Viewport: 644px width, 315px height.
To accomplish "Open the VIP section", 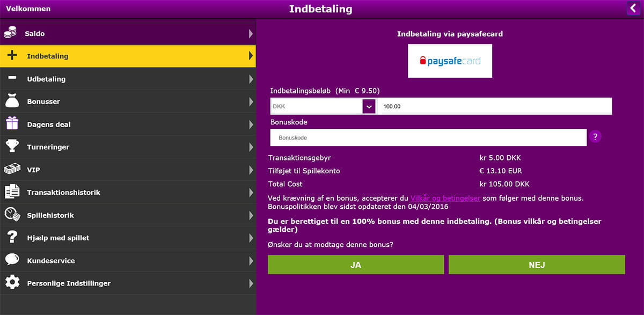I will tap(128, 170).
